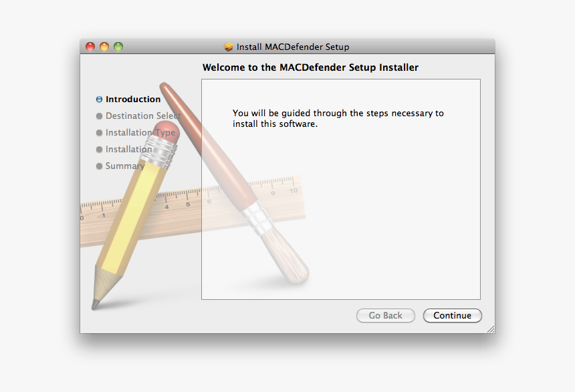The height and width of the screenshot is (392, 575).
Task: Click the gray bullet beside Destination Select
Action: point(99,116)
